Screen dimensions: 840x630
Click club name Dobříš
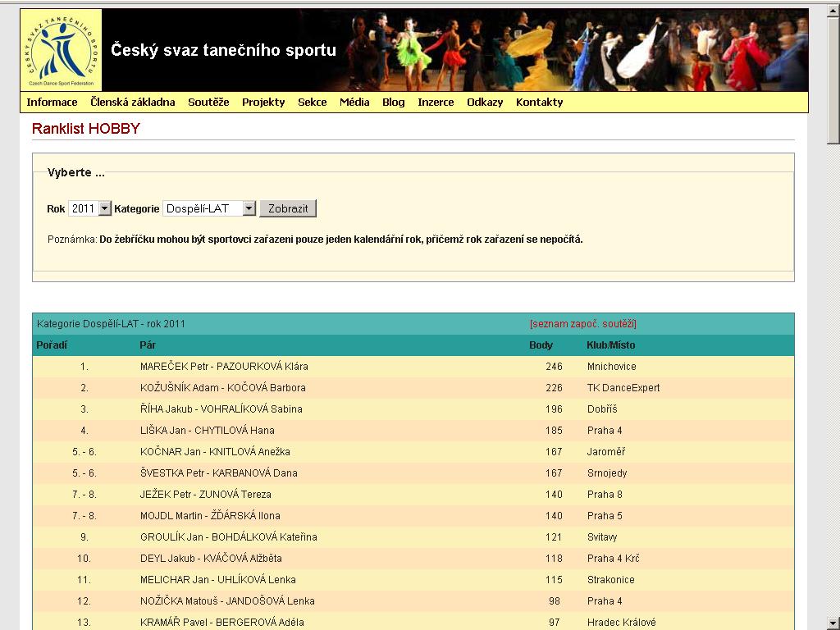point(602,409)
